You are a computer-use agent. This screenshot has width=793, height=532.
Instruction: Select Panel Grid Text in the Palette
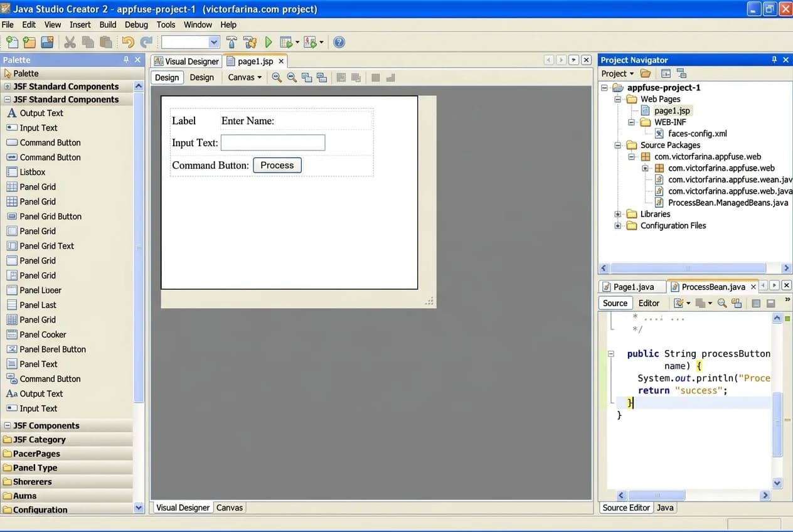(40, 246)
